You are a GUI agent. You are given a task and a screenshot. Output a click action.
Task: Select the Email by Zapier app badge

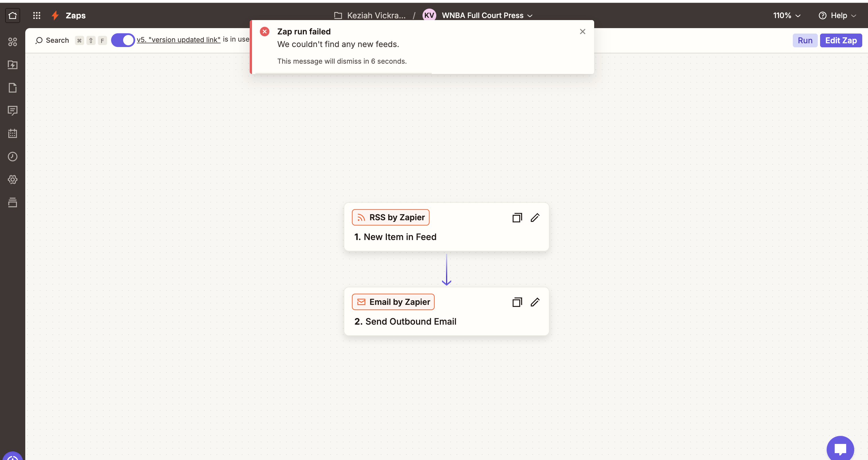coord(393,302)
